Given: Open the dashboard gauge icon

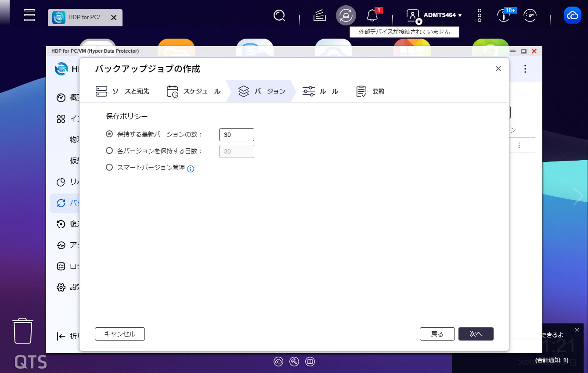Looking at the screenshot, I should (x=530, y=16).
